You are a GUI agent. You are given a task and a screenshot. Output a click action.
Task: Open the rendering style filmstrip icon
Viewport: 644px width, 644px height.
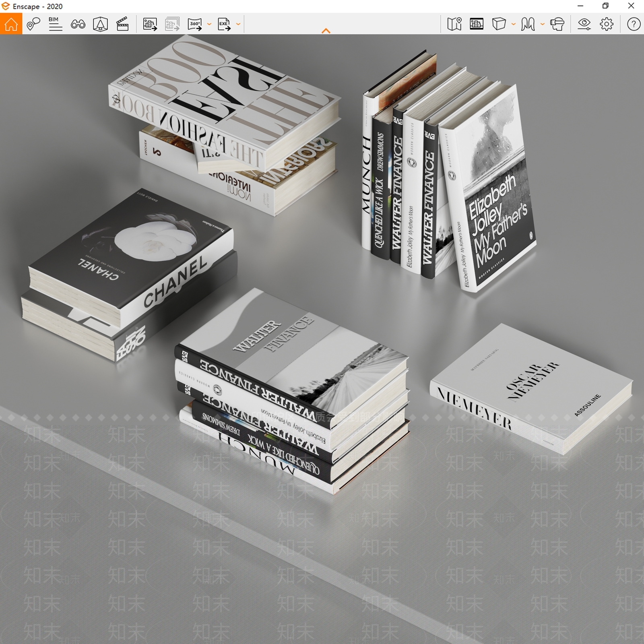(477, 24)
